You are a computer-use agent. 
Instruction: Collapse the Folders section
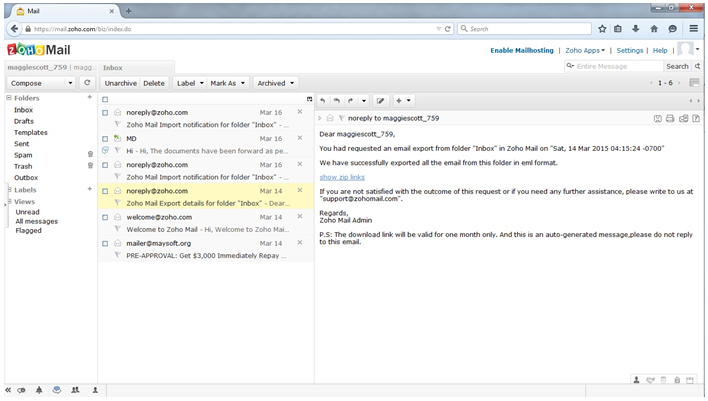[9, 98]
